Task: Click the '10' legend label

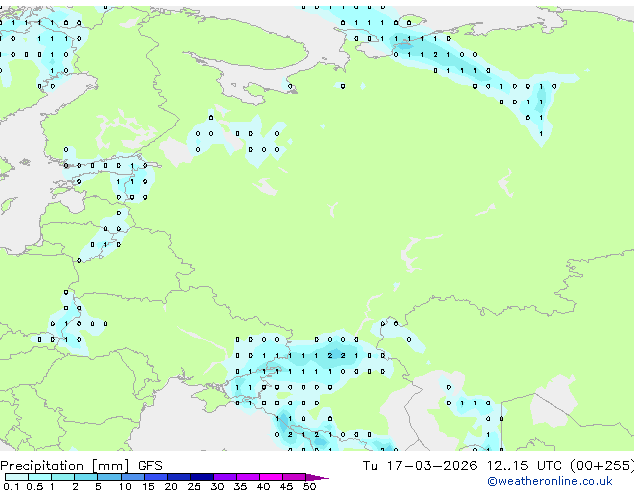Action: [125, 486]
